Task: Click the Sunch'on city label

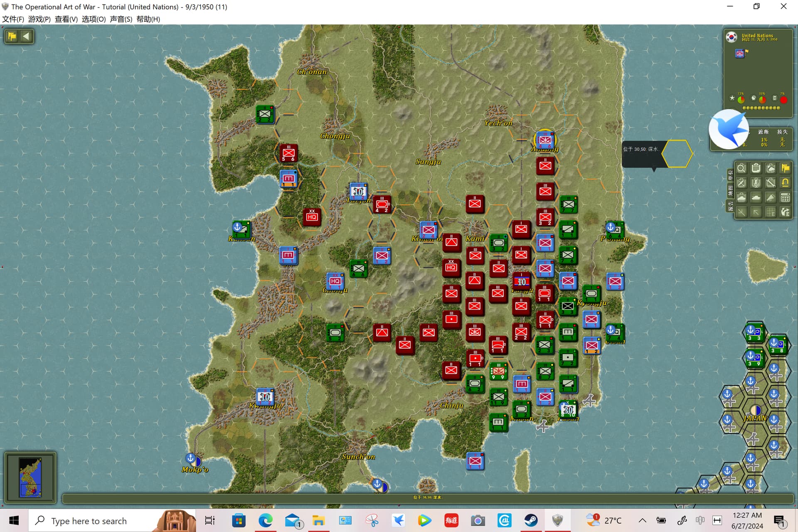Action: click(x=359, y=456)
